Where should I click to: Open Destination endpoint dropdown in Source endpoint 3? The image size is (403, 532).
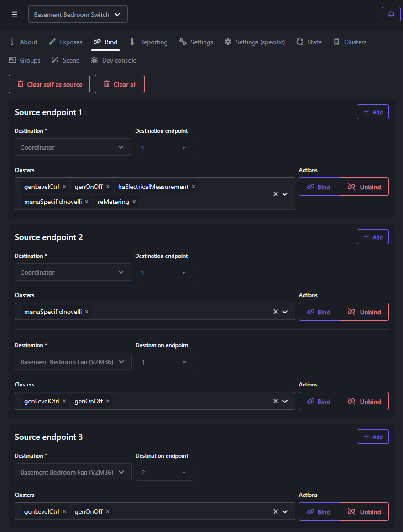(x=164, y=473)
